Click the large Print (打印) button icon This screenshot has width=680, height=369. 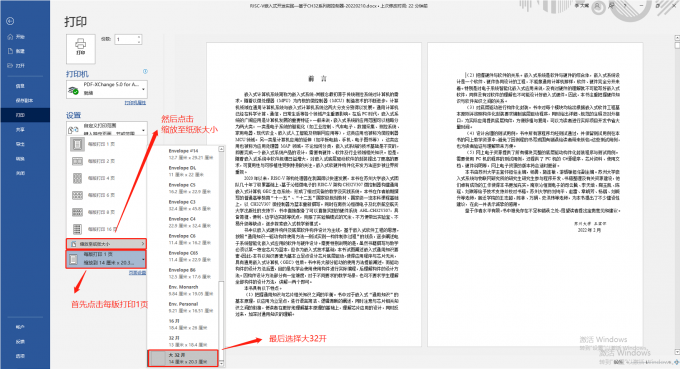[81, 49]
